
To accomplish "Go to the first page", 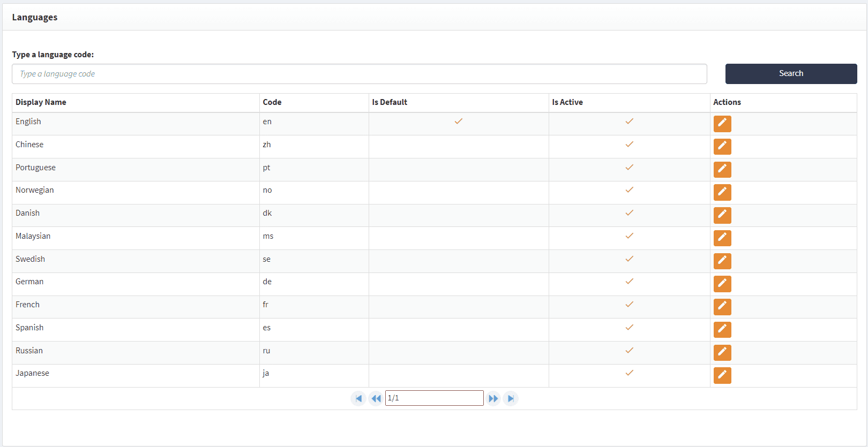I will (358, 398).
